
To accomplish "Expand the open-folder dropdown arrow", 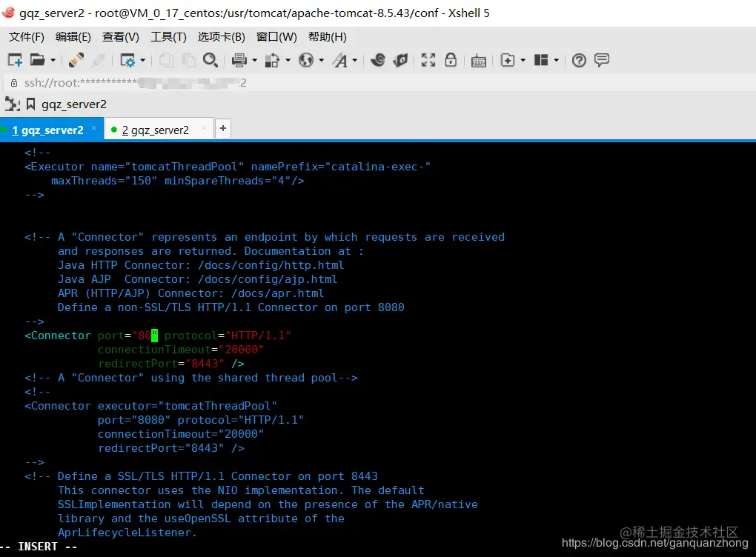I will pyautogui.click(x=53, y=60).
